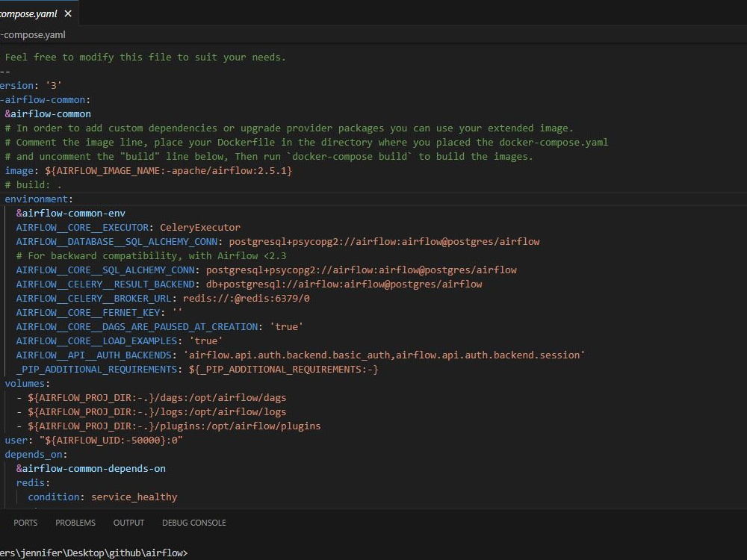Click condition: service_healthy line
This screenshot has height=560, width=747.
102,497
